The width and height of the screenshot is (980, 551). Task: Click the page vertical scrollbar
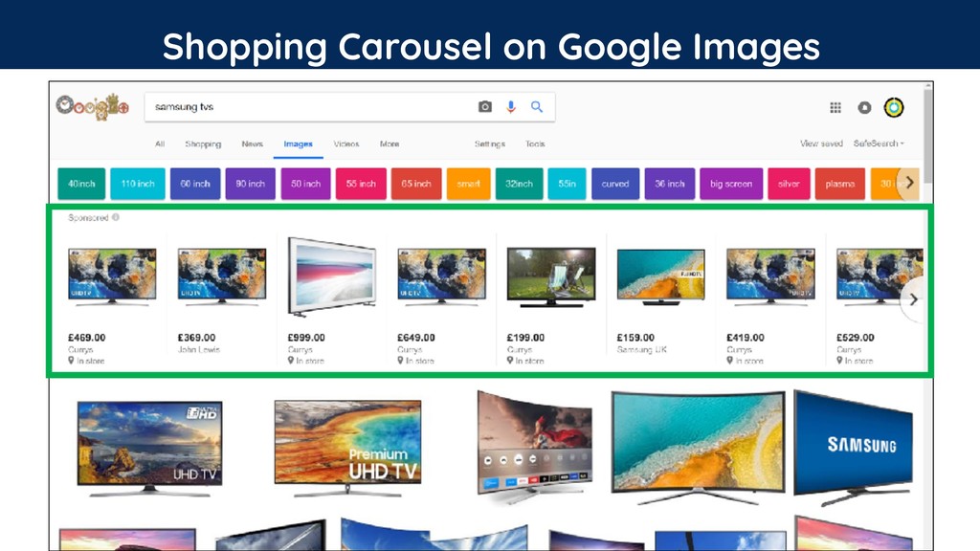point(928,134)
